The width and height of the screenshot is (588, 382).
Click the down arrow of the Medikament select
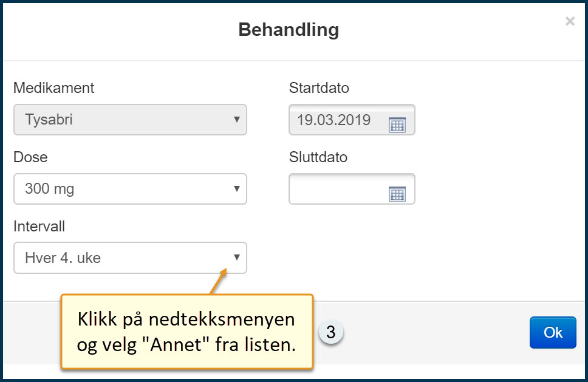pyautogui.click(x=236, y=120)
